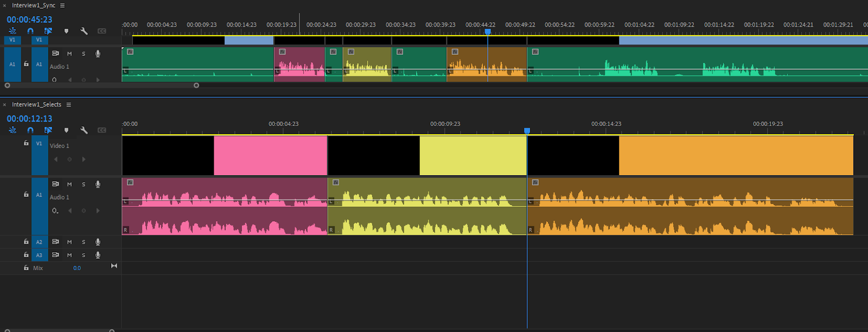Enable voice-over record on Interview1_Sync Audio 1

(x=98, y=54)
